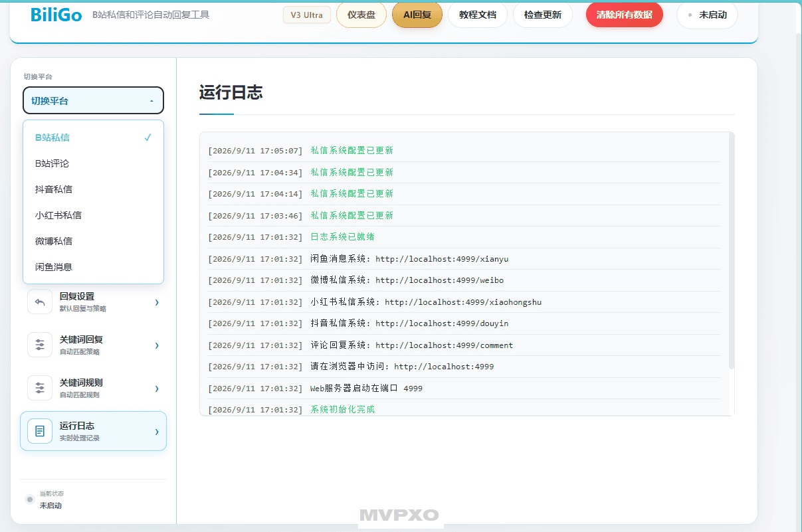
Task: Click the keyword rules sliders icon
Action: [40, 388]
